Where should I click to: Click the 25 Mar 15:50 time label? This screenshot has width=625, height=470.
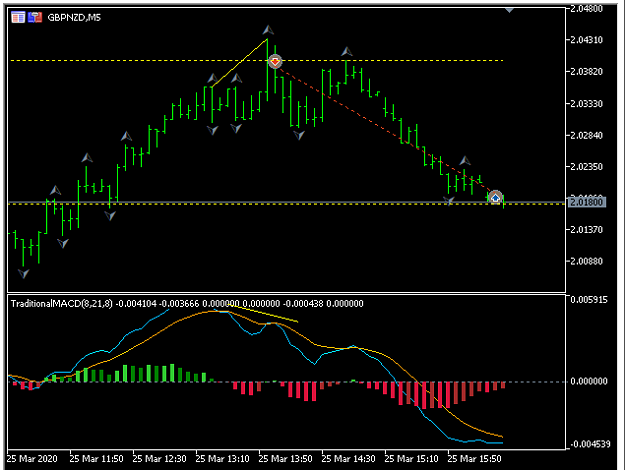tap(474, 459)
